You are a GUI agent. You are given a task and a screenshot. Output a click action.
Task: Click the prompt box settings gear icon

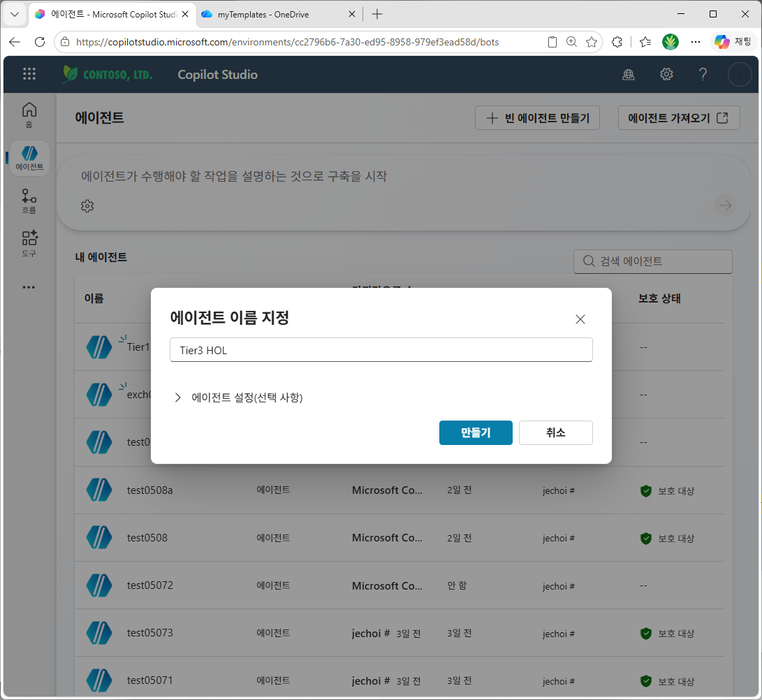[87, 206]
